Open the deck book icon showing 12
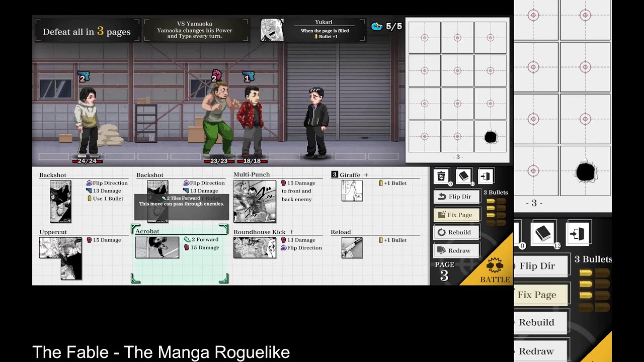 point(463,176)
